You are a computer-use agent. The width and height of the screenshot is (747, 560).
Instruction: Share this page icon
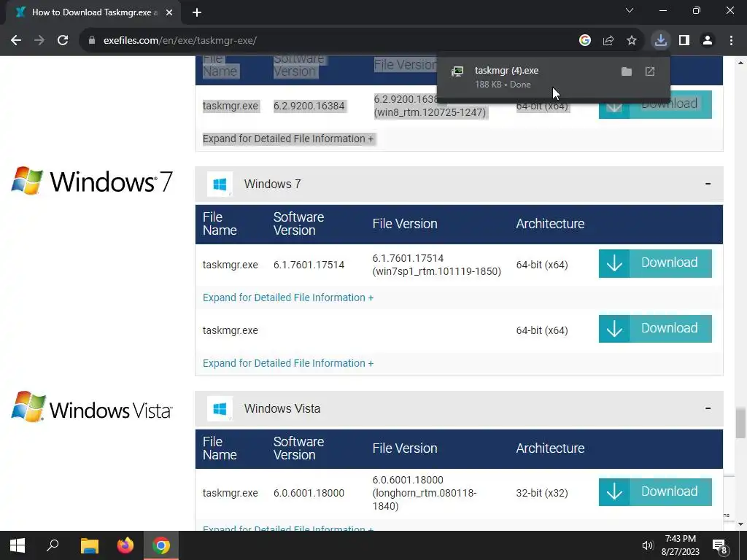[608, 41]
